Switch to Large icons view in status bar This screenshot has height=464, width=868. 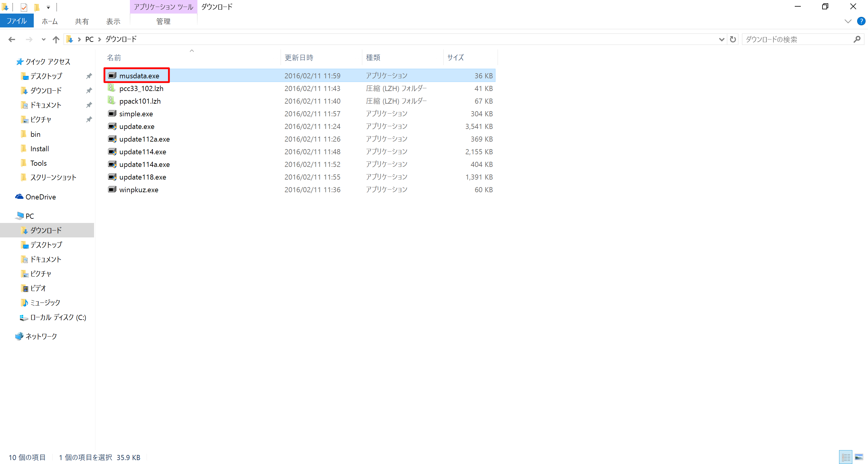859,457
